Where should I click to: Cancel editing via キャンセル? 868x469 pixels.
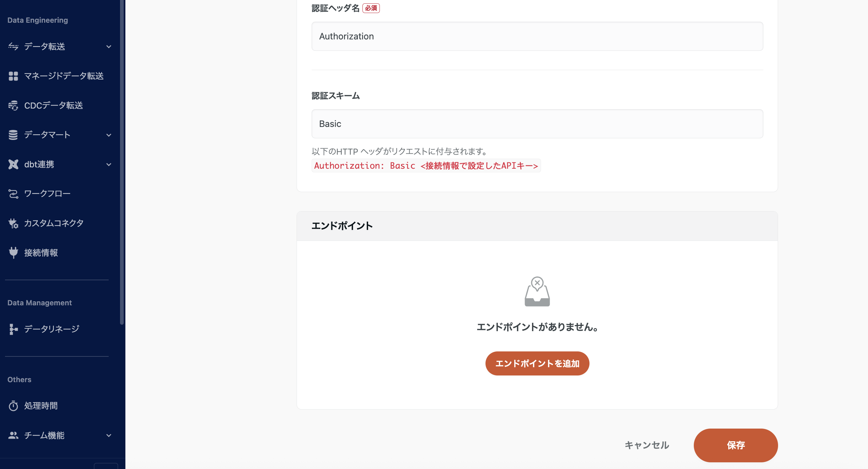point(647,445)
